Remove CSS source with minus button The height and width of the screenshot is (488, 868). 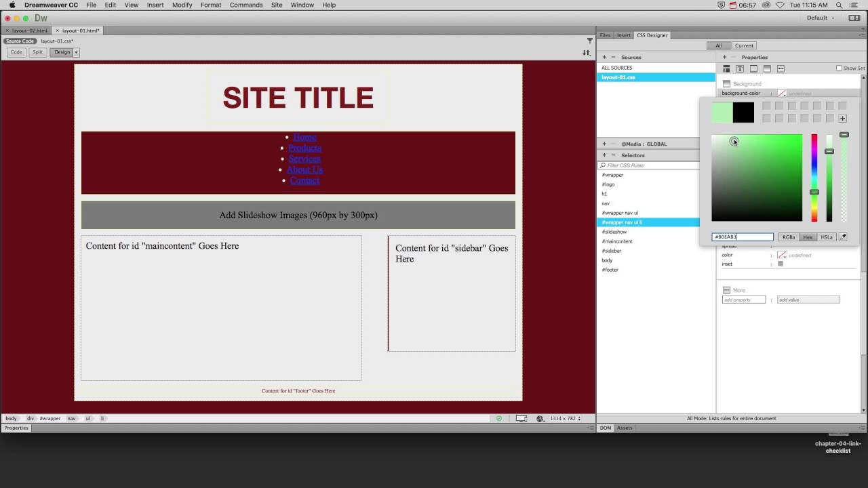click(613, 57)
